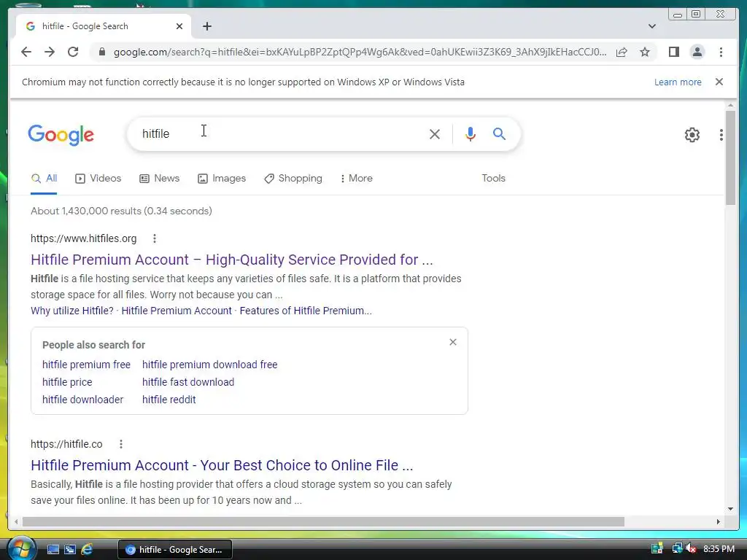Open Google quick settings gear

coord(692,135)
